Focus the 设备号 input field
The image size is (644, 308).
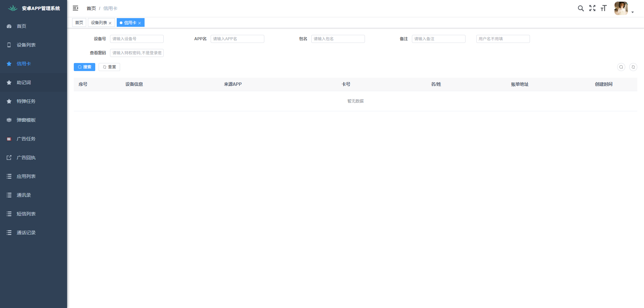[x=137, y=39]
